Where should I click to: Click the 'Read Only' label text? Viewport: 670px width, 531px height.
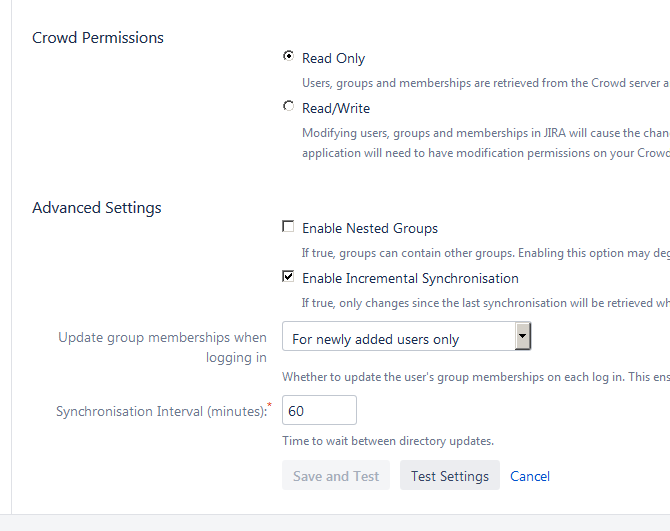tap(333, 58)
